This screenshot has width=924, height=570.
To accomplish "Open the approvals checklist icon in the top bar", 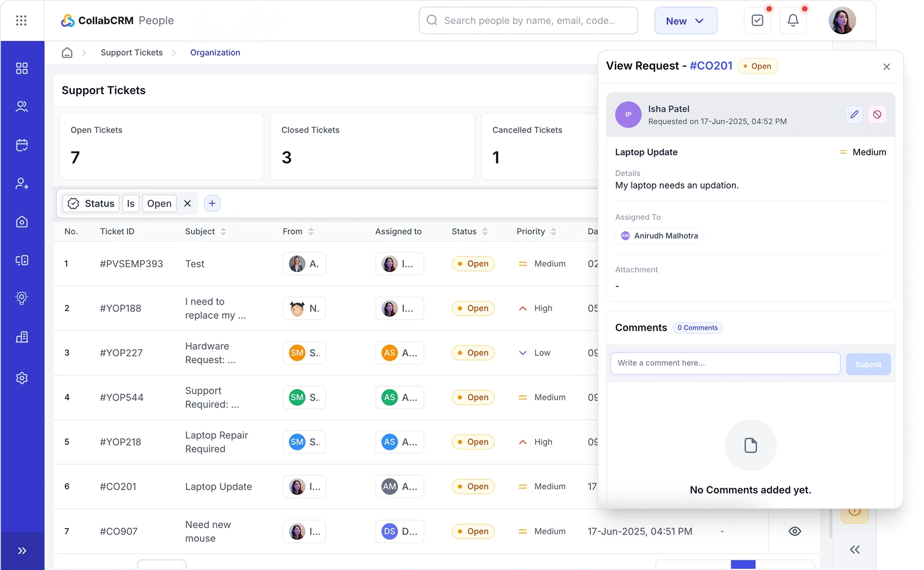I will click(x=758, y=20).
